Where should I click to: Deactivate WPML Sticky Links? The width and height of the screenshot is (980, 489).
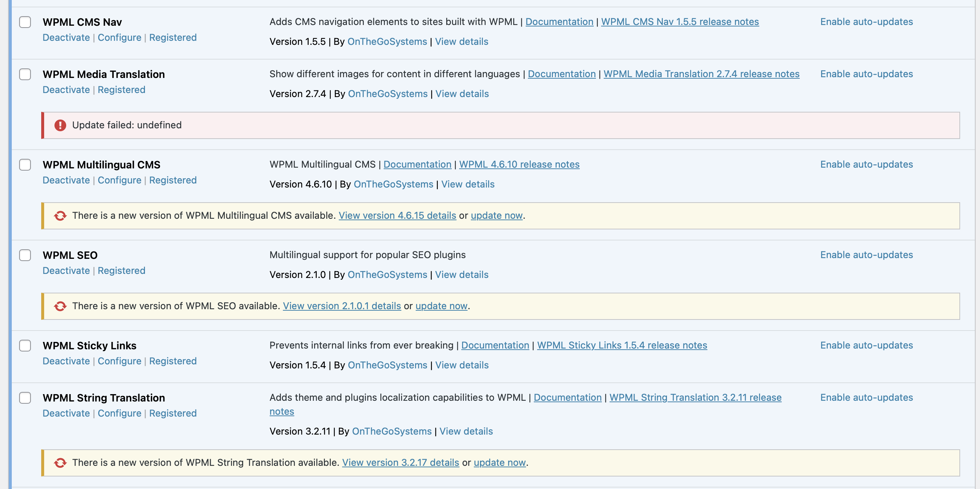pos(66,361)
